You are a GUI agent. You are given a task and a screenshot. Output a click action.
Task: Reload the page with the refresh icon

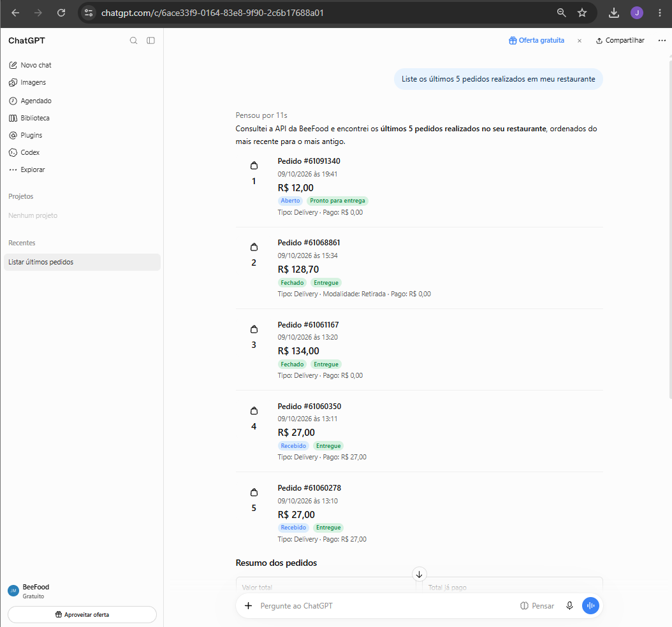click(x=61, y=13)
